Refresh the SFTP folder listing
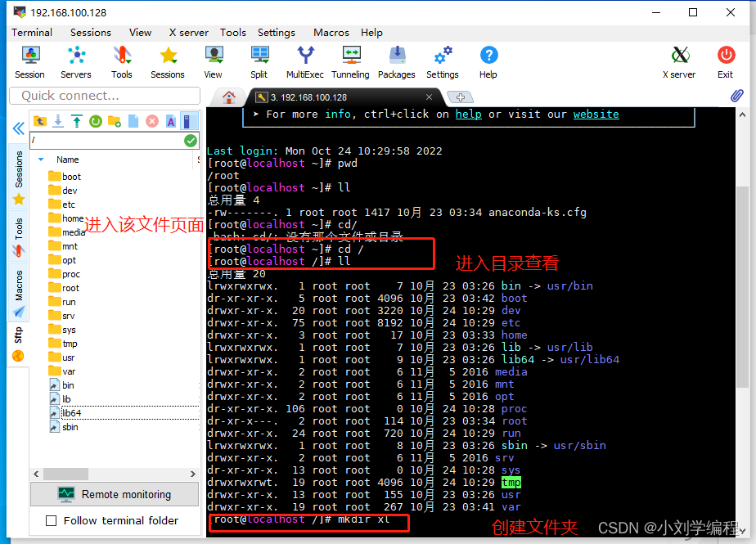 point(96,121)
